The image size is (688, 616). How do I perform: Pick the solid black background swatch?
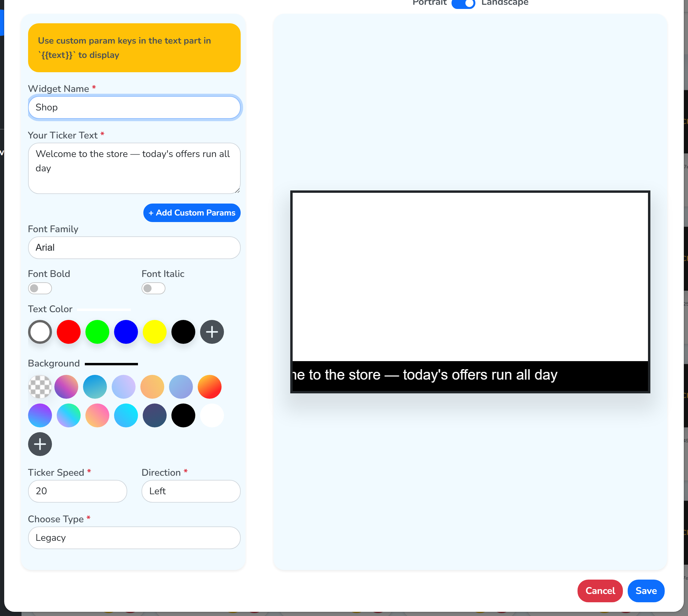click(184, 416)
